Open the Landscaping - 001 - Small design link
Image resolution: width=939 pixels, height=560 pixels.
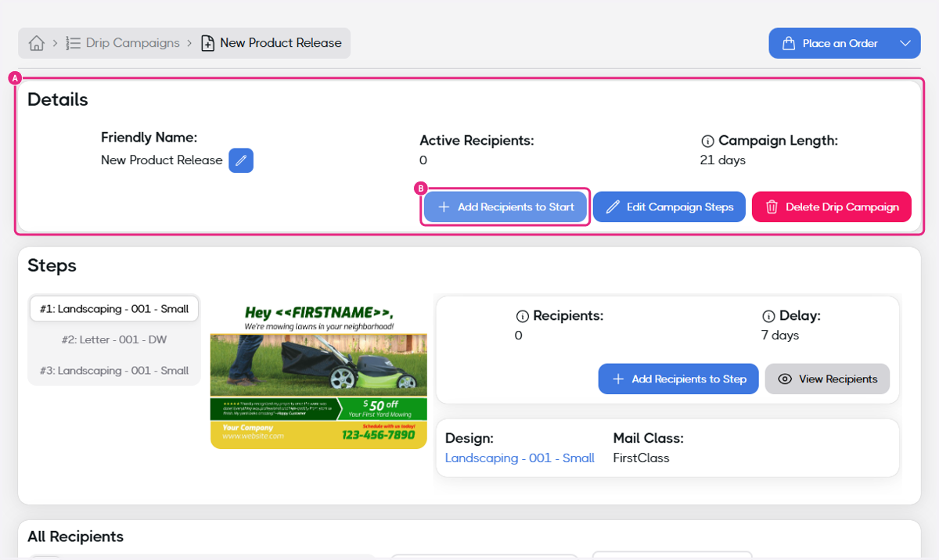(520, 458)
